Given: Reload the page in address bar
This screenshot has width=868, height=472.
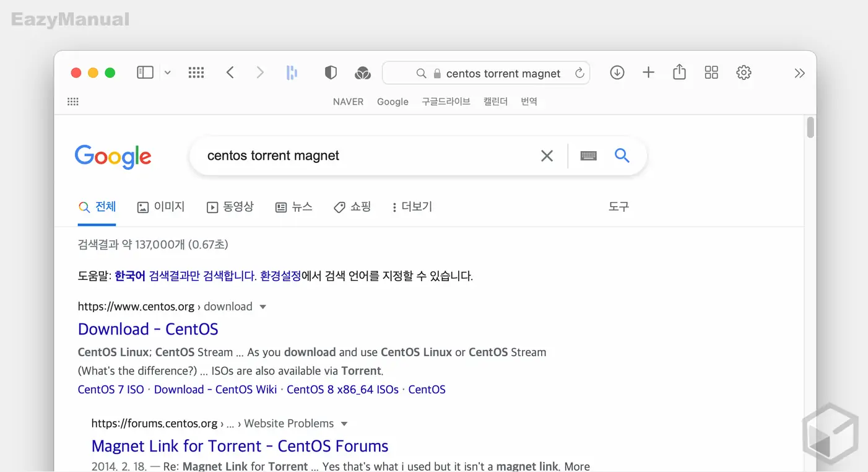Looking at the screenshot, I should 579,73.
